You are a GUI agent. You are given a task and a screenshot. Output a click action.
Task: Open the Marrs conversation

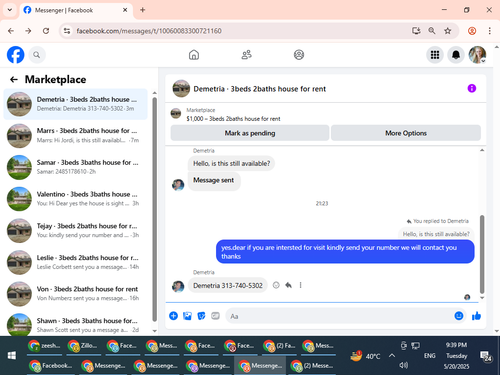[75, 136]
